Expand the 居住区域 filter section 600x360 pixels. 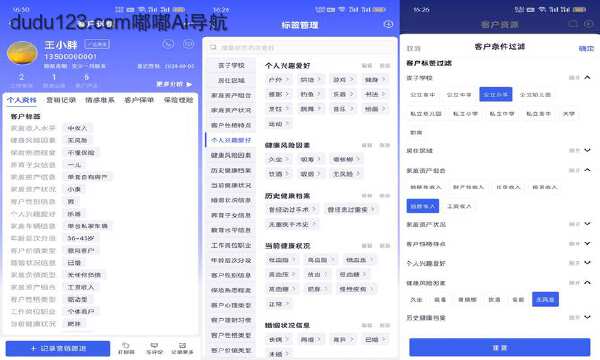[587, 150]
